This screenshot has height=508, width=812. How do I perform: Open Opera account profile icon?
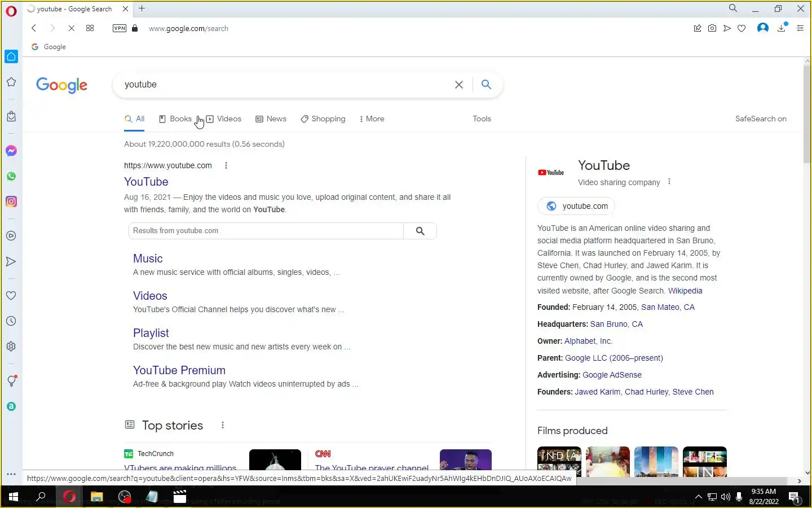coord(763,28)
